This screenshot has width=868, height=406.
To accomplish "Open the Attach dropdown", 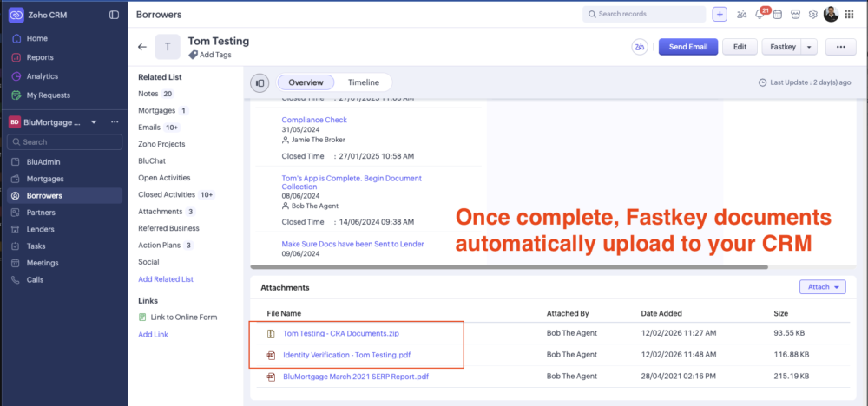I will (822, 287).
